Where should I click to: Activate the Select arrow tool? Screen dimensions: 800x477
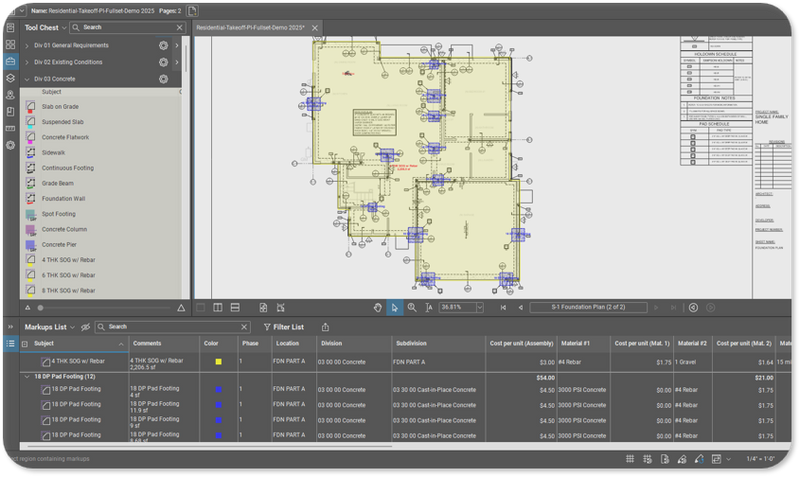click(x=394, y=308)
